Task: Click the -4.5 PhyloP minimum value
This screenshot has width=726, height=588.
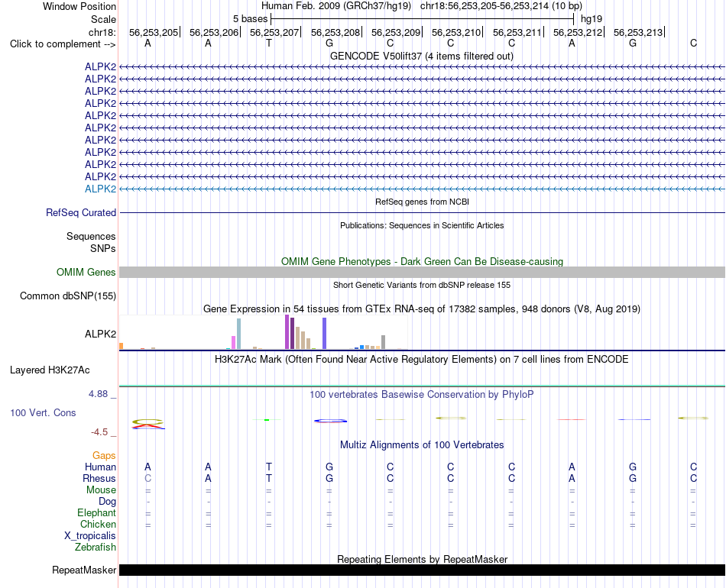Action: [x=99, y=432]
